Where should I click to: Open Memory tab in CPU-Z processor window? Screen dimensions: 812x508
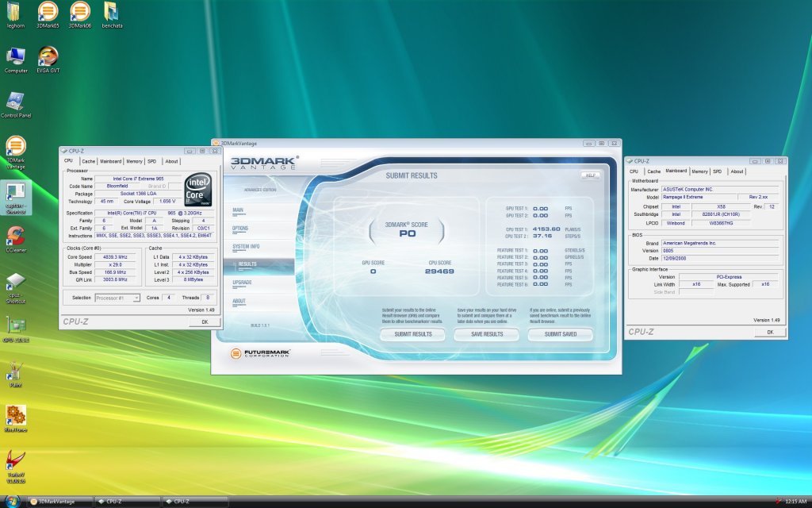[x=134, y=161]
